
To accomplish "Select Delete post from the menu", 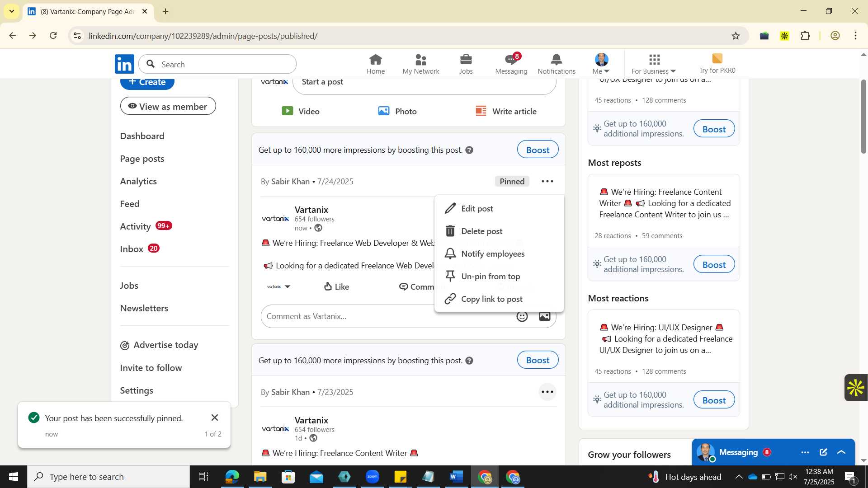I will [x=499, y=231].
